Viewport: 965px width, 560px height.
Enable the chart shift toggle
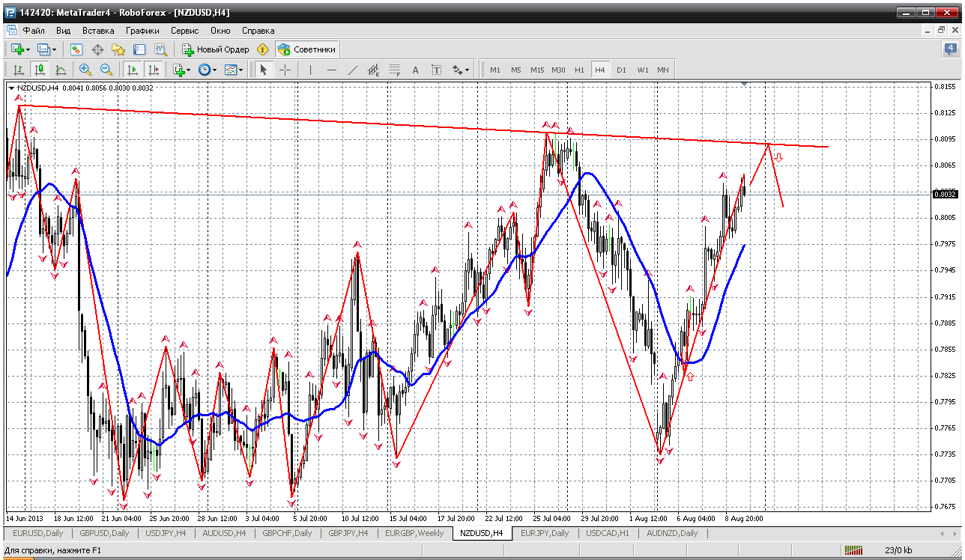tap(154, 70)
